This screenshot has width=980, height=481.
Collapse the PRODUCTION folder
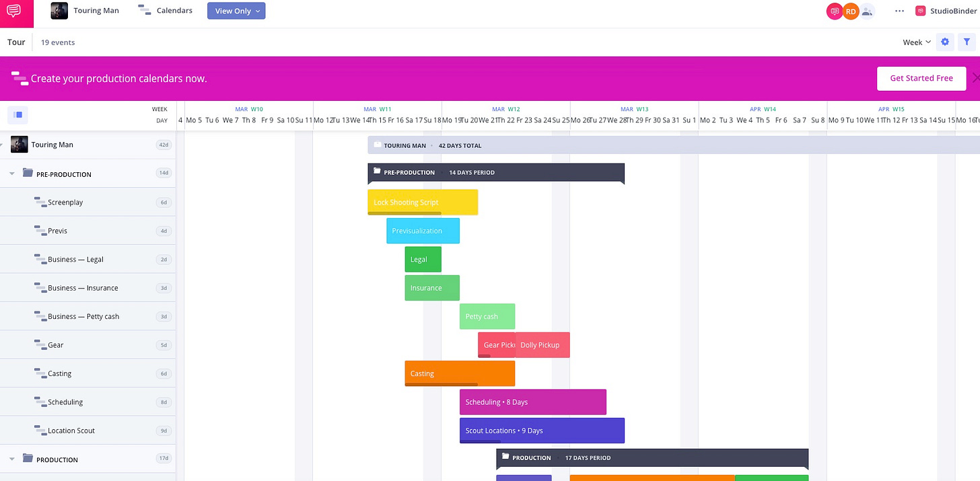point(11,459)
